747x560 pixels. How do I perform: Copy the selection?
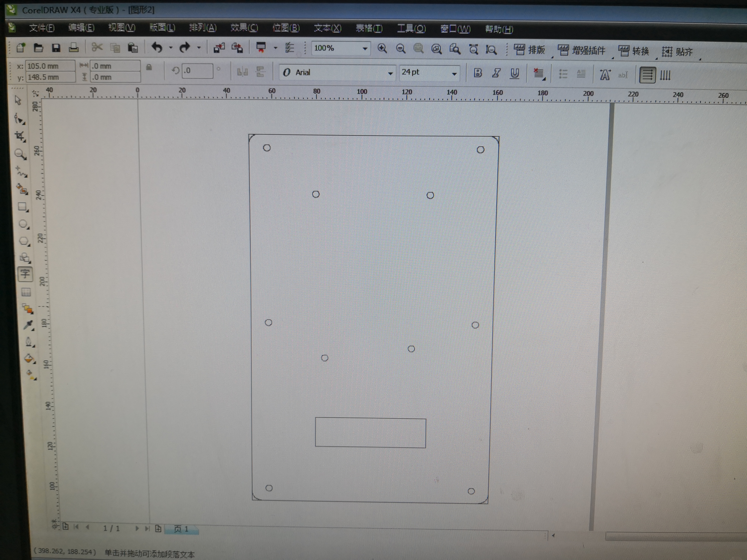click(115, 48)
